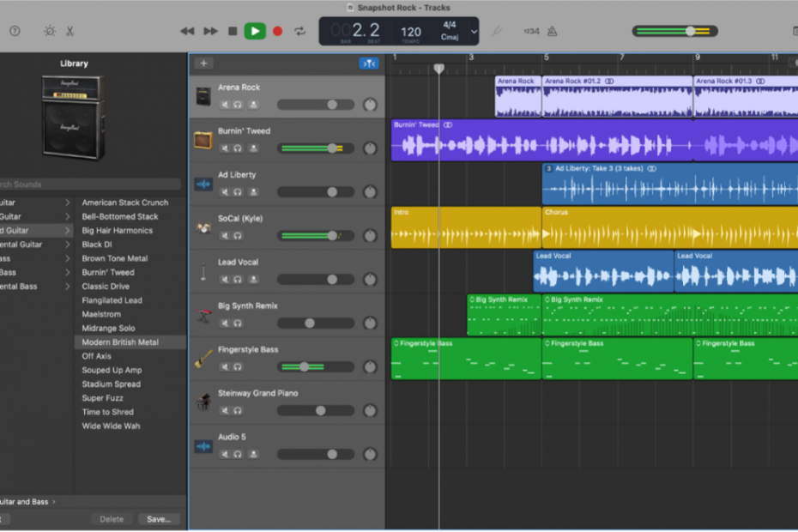Toggle the Catch Playhead blue button
This screenshot has height=532, width=798.
368,63
